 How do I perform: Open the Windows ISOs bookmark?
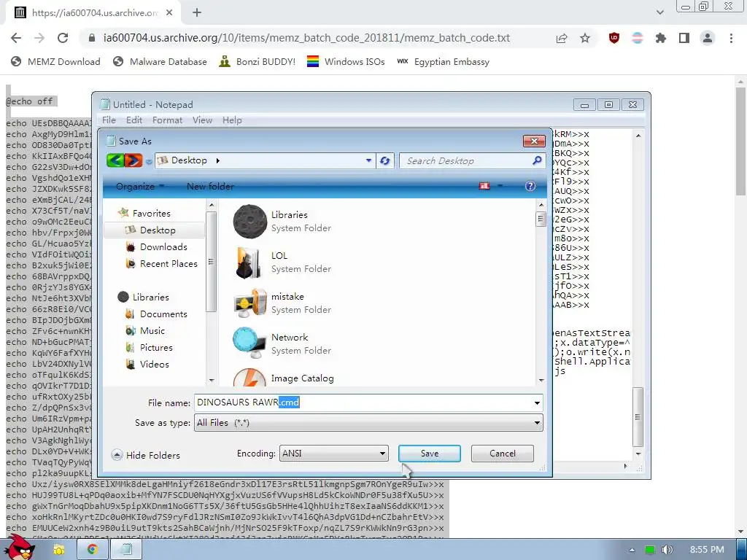click(345, 61)
